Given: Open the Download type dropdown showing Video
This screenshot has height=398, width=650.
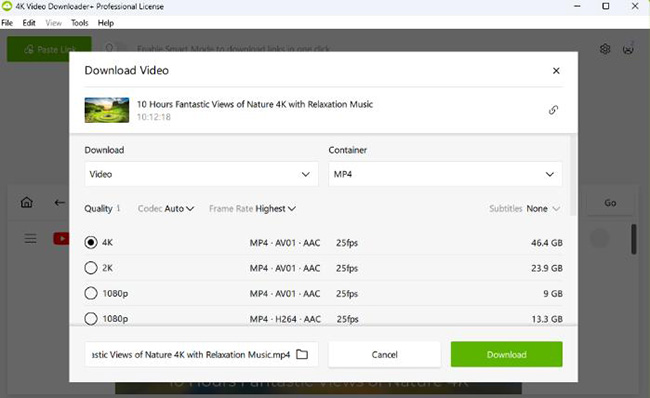Looking at the screenshot, I should [x=201, y=174].
